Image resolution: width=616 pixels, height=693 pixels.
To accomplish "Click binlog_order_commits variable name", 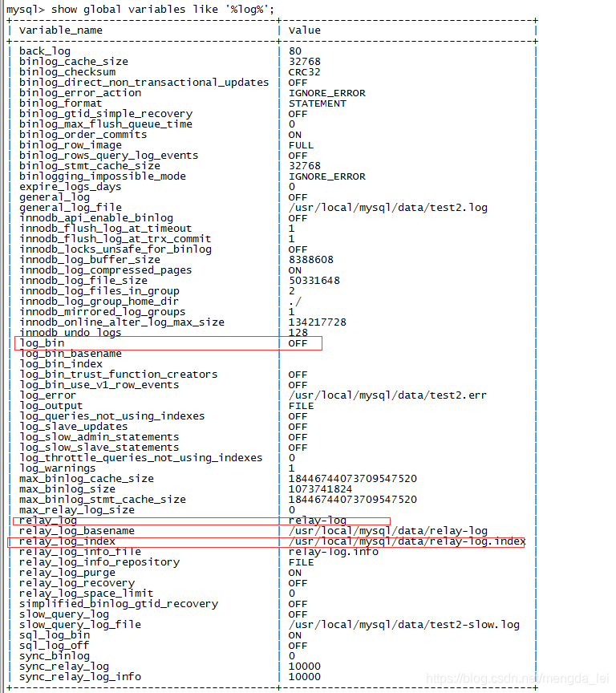I will 83,135.
